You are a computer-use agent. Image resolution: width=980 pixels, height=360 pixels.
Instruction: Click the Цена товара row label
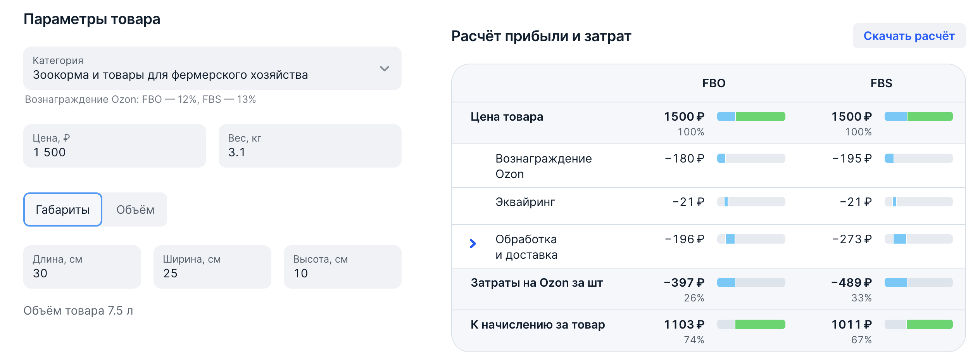coord(507,117)
